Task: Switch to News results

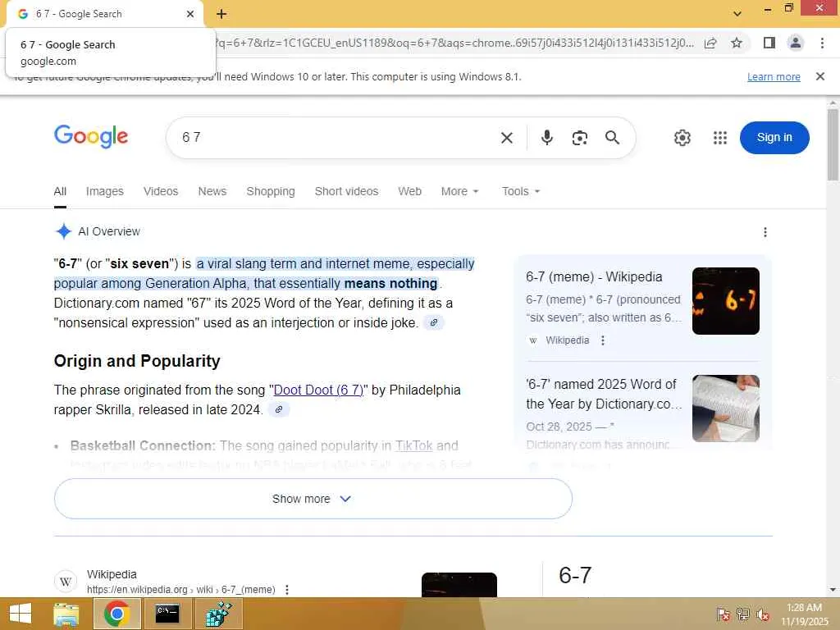Action: click(x=212, y=191)
